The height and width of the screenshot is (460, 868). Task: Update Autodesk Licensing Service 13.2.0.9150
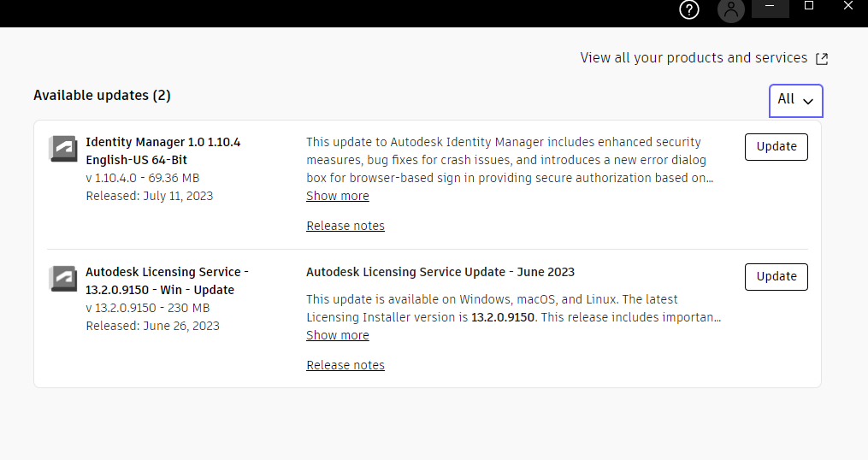pos(776,276)
